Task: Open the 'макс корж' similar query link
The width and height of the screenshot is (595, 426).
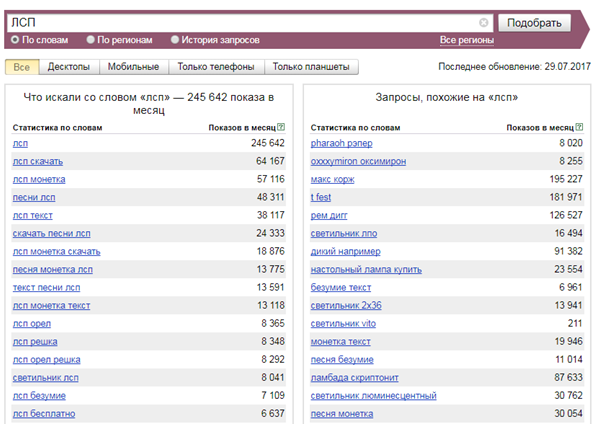Action: [x=332, y=179]
